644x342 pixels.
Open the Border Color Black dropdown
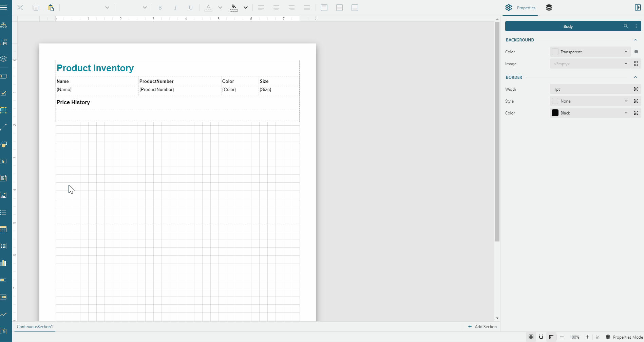pos(590,113)
